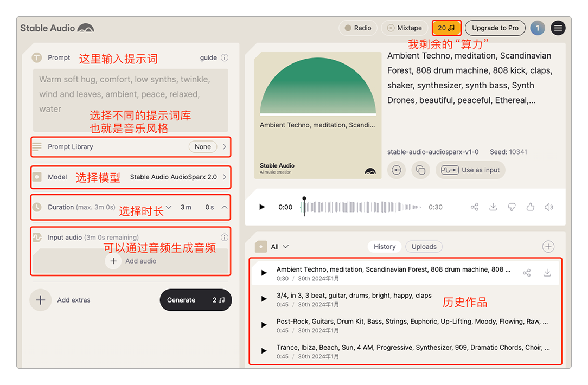Image resolution: width=588 pixels, height=385 pixels.
Task: Toggle Radio mode
Action: point(358,28)
